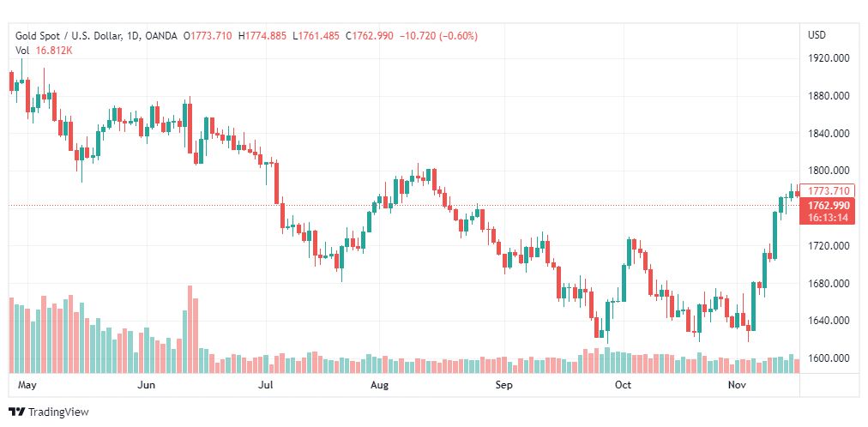The width and height of the screenshot is (868, 427).
Task: Select the Oct marker on time axis
Action: pyautogui.click(x=623, y=385)
